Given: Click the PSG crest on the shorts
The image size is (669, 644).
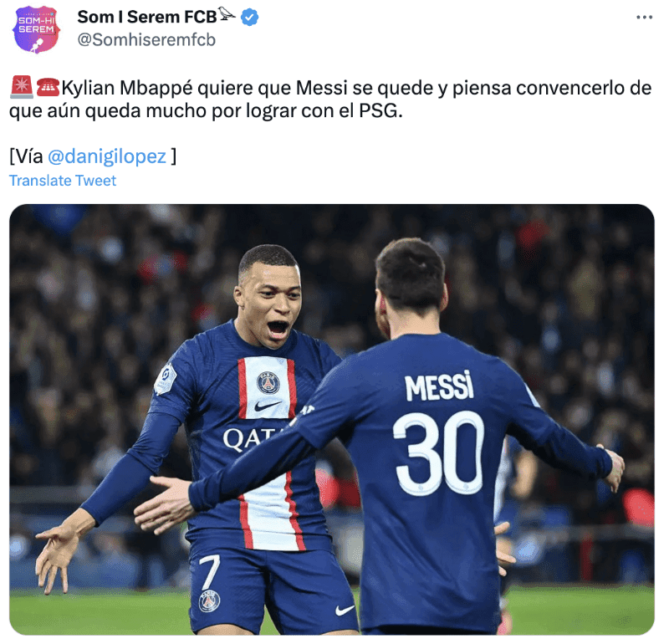Looking at the screenshot, I should click(209, 601).
